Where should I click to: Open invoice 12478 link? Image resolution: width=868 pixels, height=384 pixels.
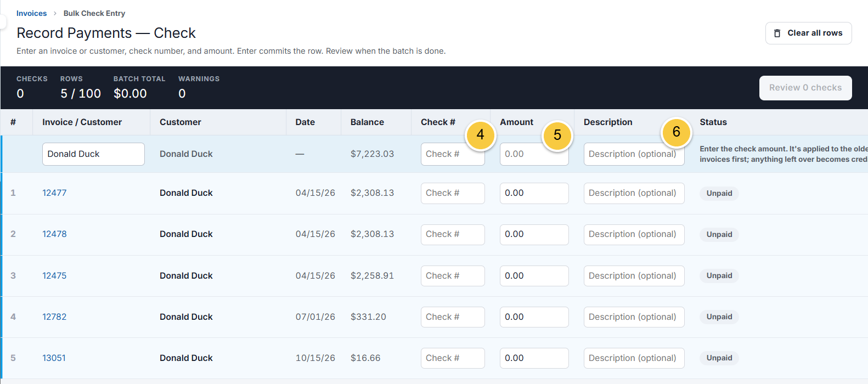click(54, 234)
